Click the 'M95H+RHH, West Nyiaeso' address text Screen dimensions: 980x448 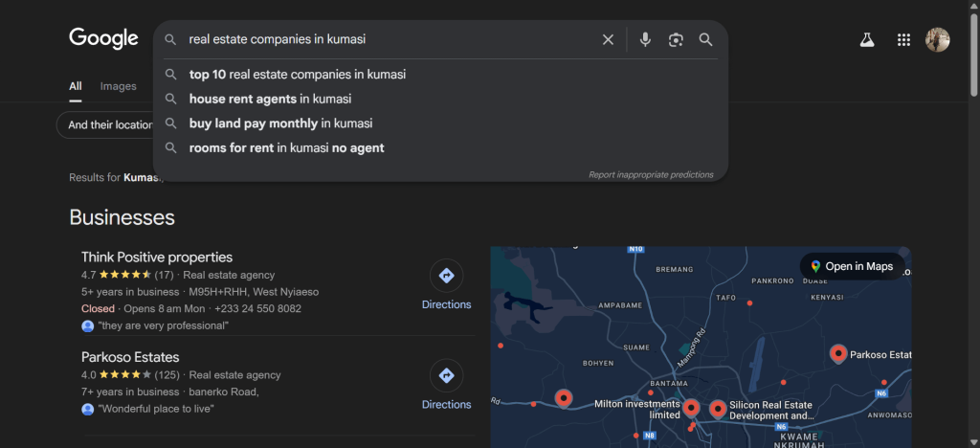(254, 292)
